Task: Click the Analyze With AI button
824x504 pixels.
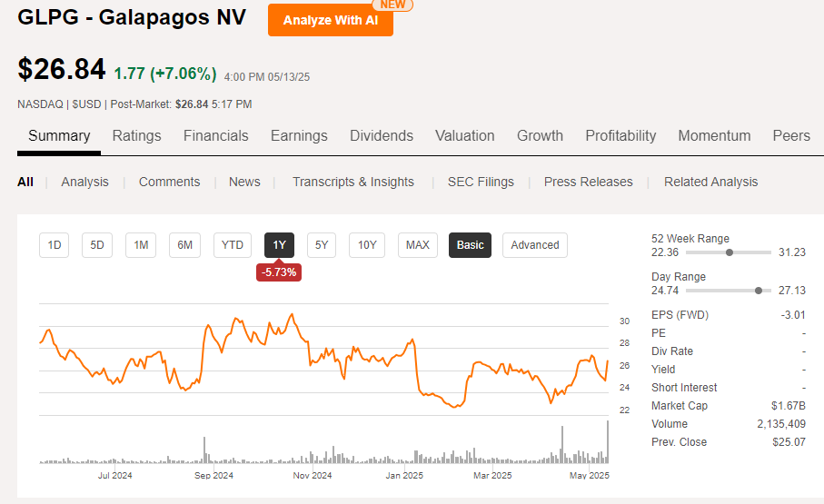Action: tap(331, 20)
